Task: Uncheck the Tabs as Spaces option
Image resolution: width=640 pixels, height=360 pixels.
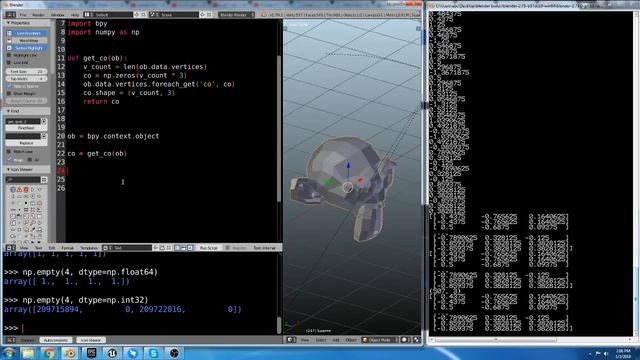Action: 9,86
